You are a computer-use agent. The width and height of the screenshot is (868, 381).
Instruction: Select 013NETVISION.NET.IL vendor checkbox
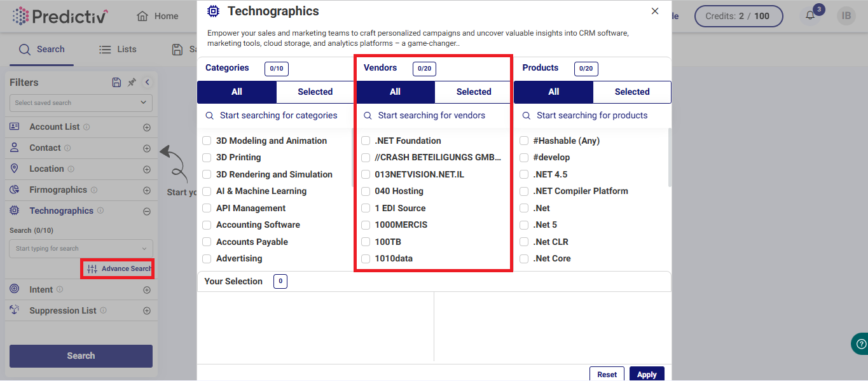(x=366, y=174)
